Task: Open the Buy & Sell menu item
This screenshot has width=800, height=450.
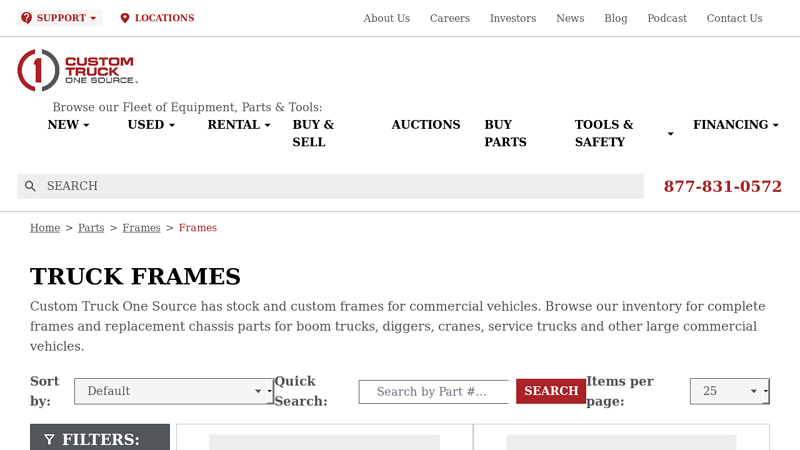Action: [x=313, y=133]
